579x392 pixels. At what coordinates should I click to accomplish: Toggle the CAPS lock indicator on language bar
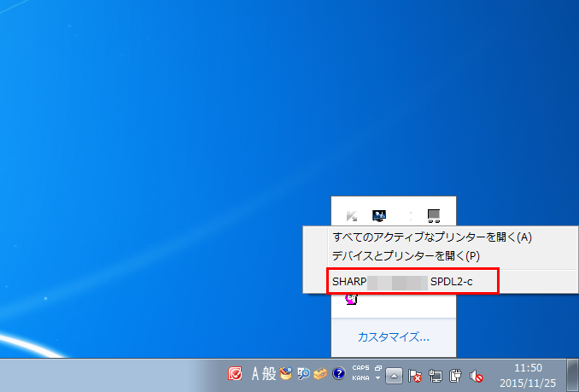(360, 369)
